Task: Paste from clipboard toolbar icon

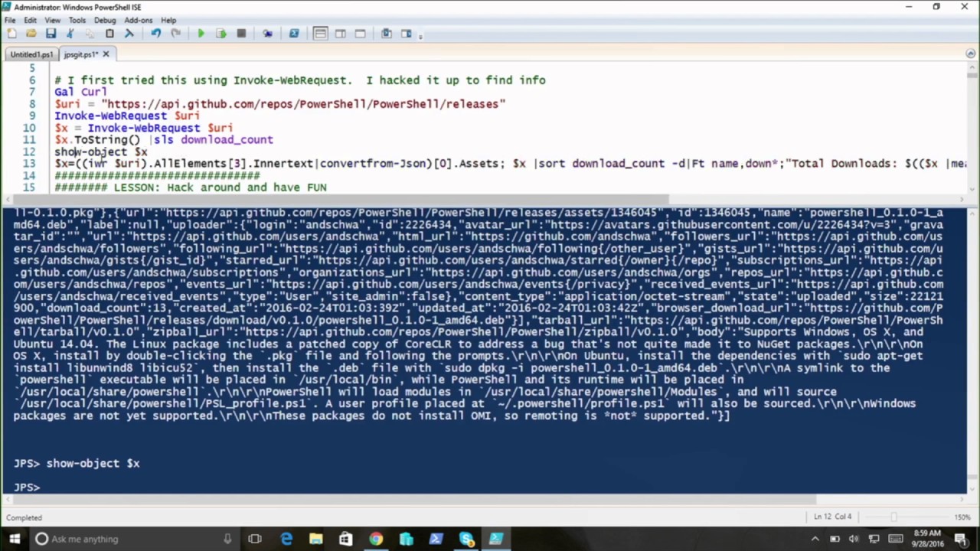Action: (x=109, y=34)
